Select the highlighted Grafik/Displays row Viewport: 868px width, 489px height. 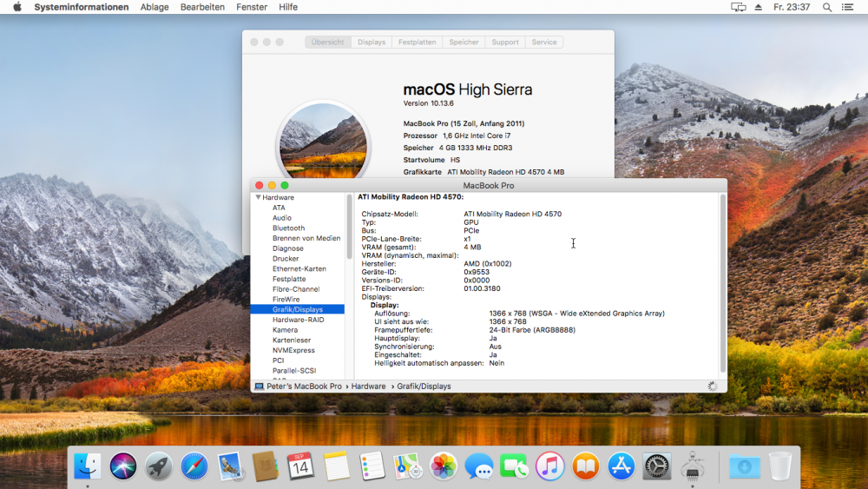[297, 309]
